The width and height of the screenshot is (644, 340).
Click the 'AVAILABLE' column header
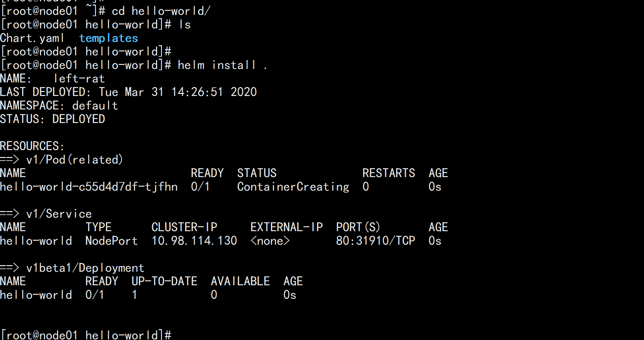pos(241,281)
